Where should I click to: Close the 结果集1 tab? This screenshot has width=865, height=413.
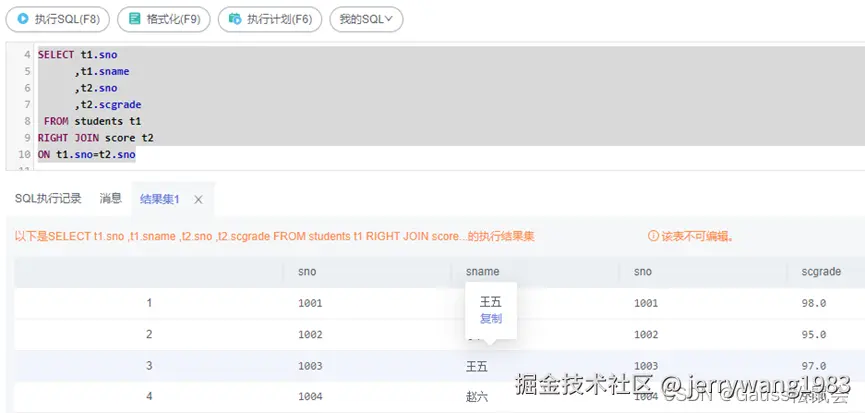[x=199, y=200]
